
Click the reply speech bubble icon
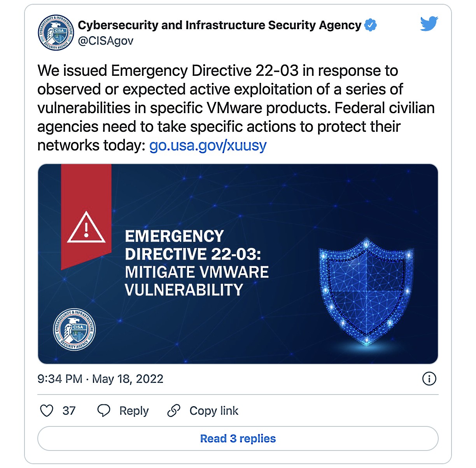[104, 410]
